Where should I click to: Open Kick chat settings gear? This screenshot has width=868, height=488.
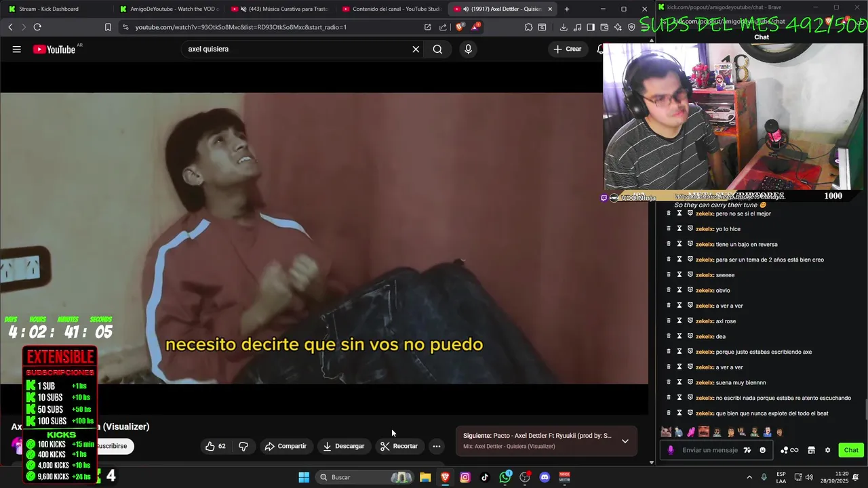coord(827,450)
